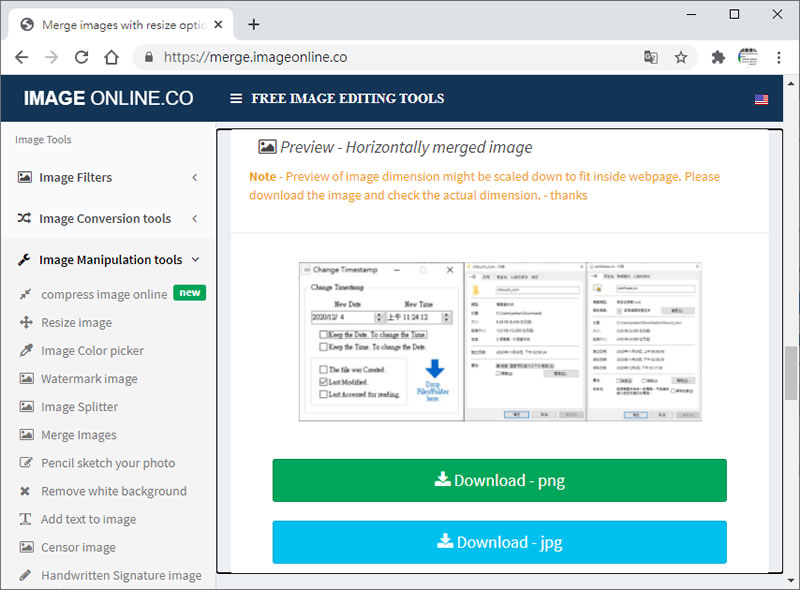Open Chrome's three-dot menu
The height and width of the screenshot is (590, 800).
tap(778, 57)
